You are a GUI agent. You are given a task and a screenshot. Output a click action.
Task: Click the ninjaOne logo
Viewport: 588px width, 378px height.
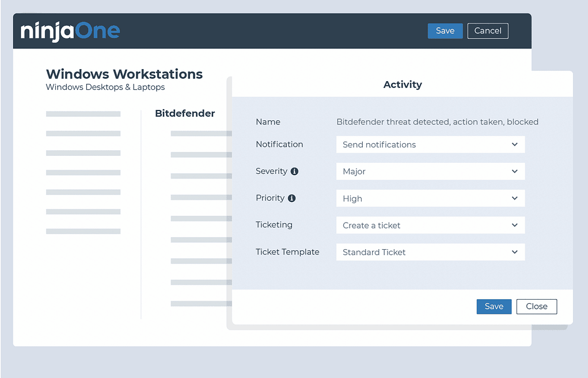70,31
